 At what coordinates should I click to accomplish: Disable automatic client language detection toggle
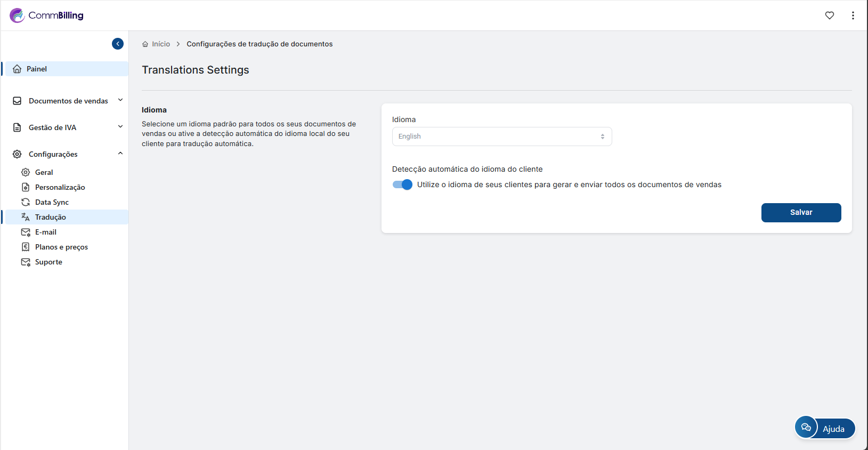tap(402, 184)
